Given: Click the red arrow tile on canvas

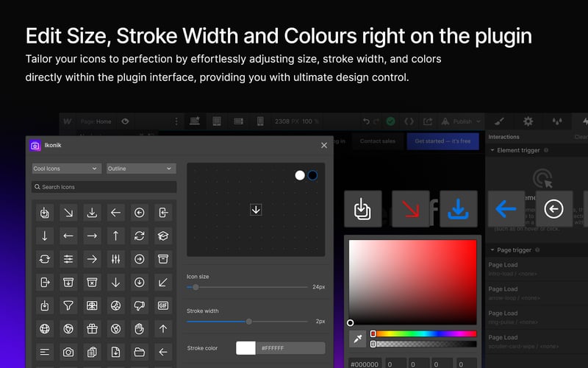Looking at the screenshot, I should click(x=411, y=209).
